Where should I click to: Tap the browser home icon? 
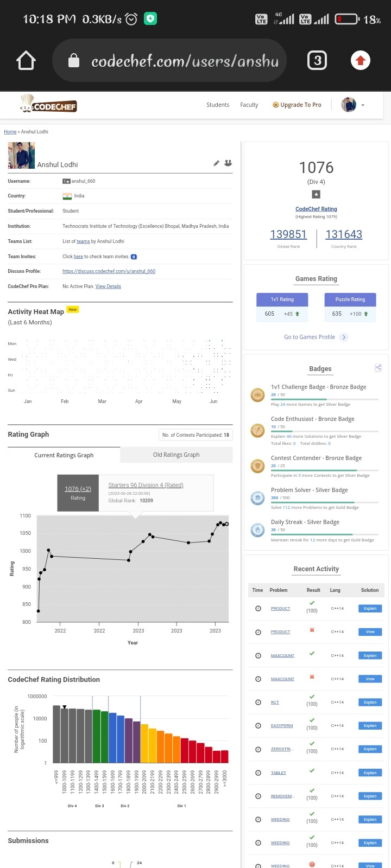[26, 61]
